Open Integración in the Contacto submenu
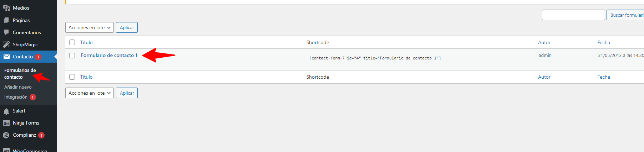Screen dimensions: 644x152 click(x=16, y=97)
